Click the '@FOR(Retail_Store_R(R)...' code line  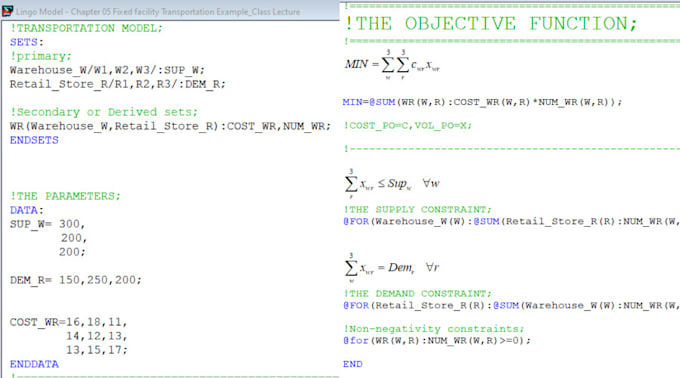pyautogui.click(x=511, y=306)
